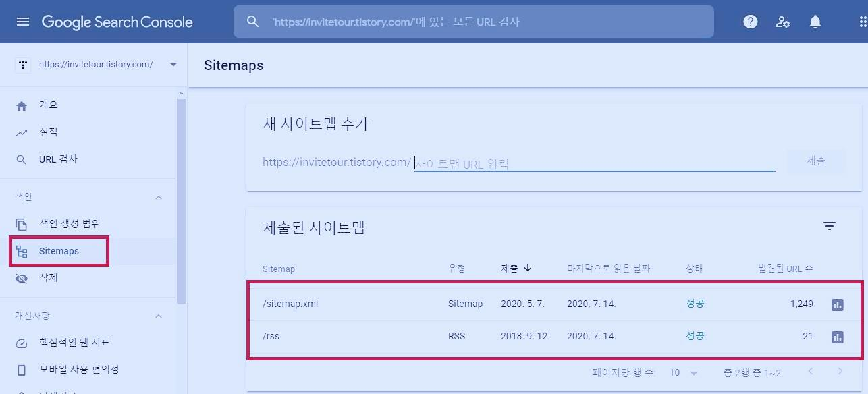The width and height of the screenshot is (868, 394).
Task: Open 개요 in the sidebar
Action: coord(49,105)
